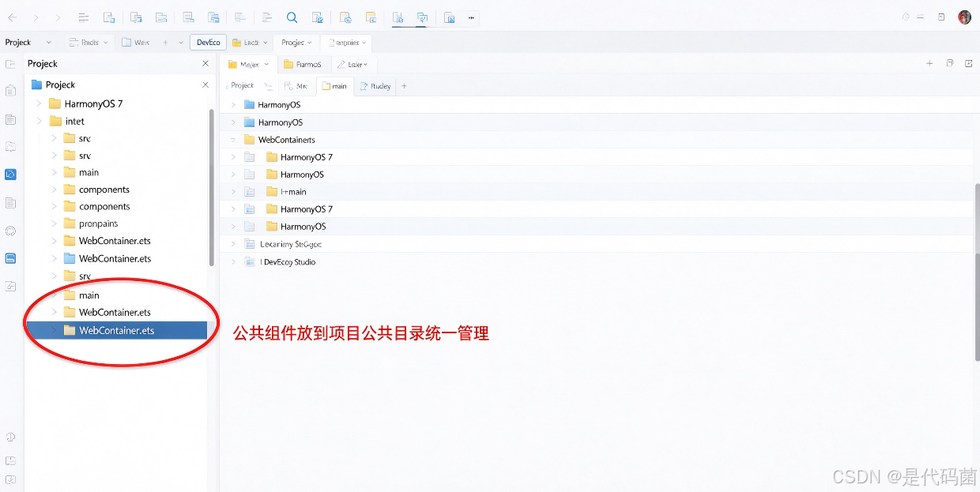Switch to the Werk tab

(x=136, y=43)
